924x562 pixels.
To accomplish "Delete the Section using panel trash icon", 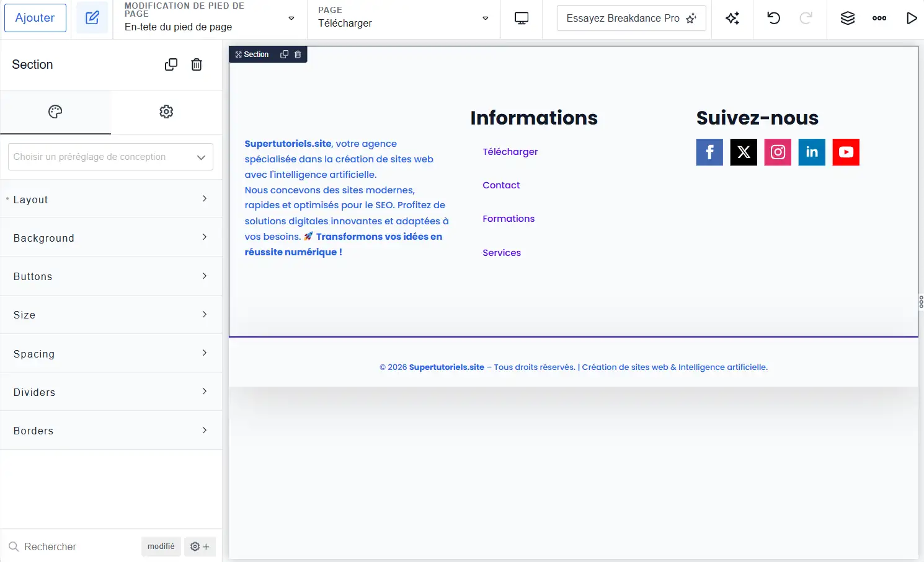I will (197, 64).
